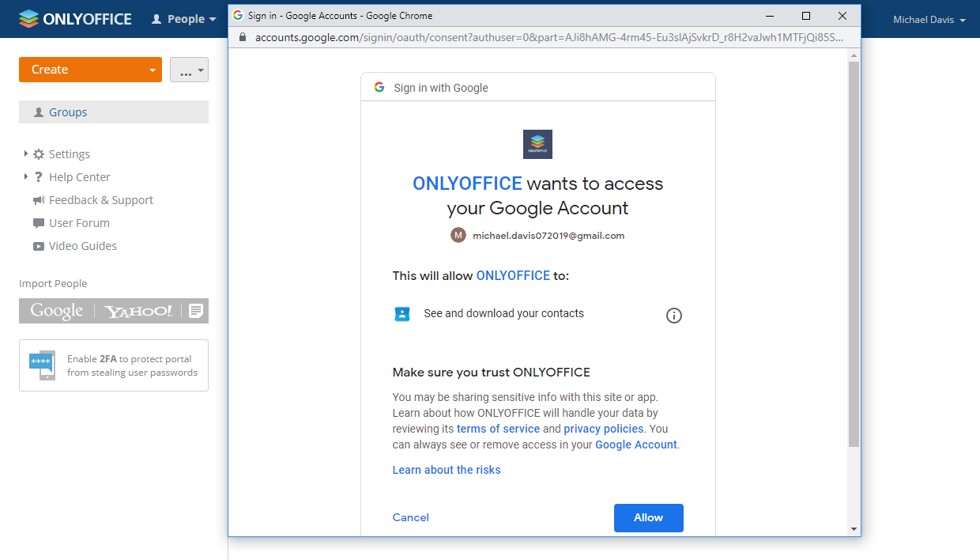Expand the Help Center tree arrow
This screenshot has width=980, height=560.
[x=26, y=176]
